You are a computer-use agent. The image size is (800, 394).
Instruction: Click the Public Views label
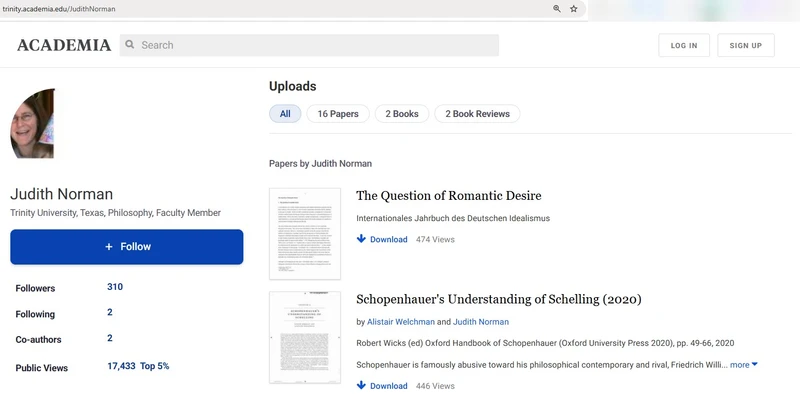42,368
